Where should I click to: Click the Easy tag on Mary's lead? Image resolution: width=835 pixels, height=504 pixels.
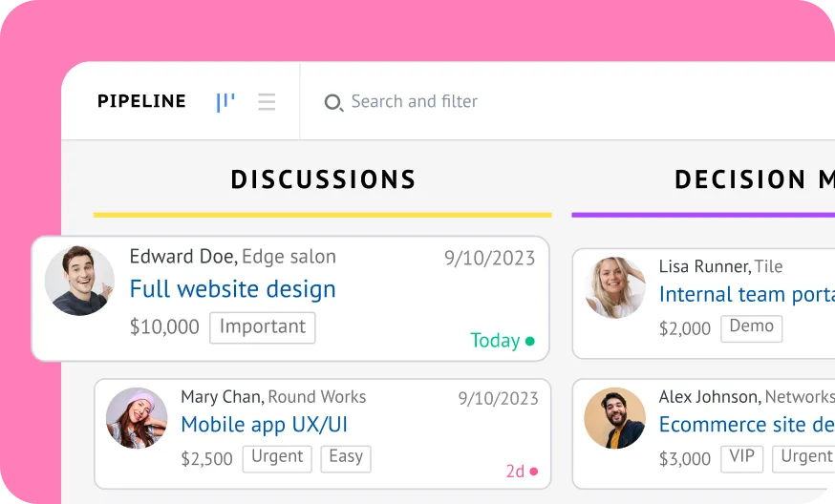[x=346, y=457]
